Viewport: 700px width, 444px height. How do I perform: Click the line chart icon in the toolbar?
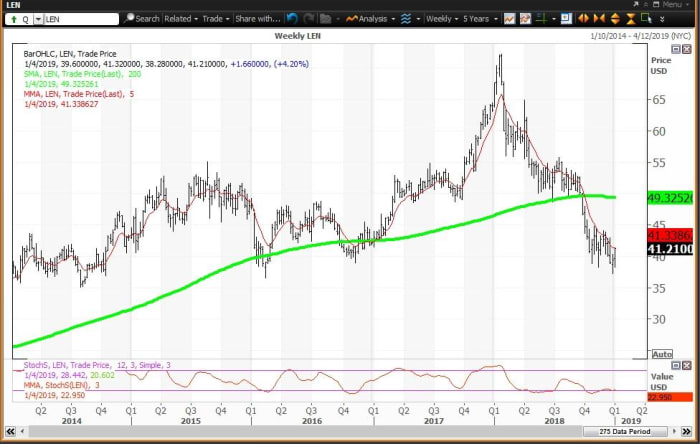(x=510, y=18)
